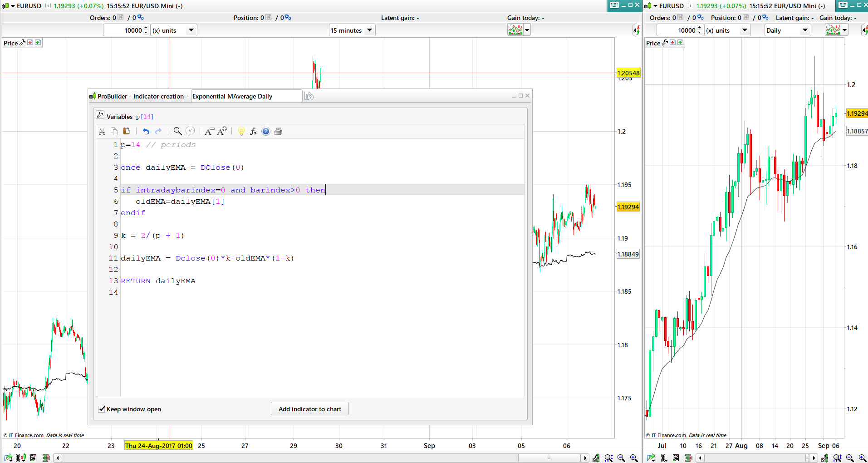Increase quantity using the 10000 stepper arrow
The image size is (868, 463).
(x=145, y=28)
